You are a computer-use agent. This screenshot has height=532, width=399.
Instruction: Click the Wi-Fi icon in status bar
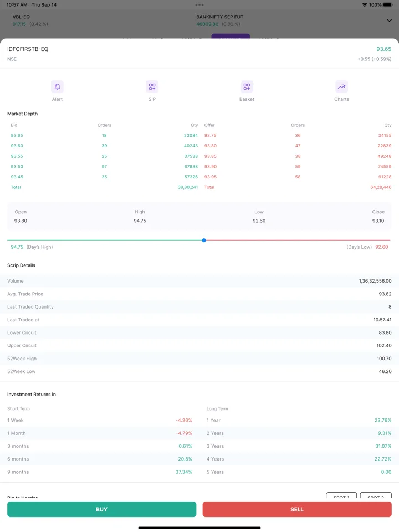tap(365, 5)
